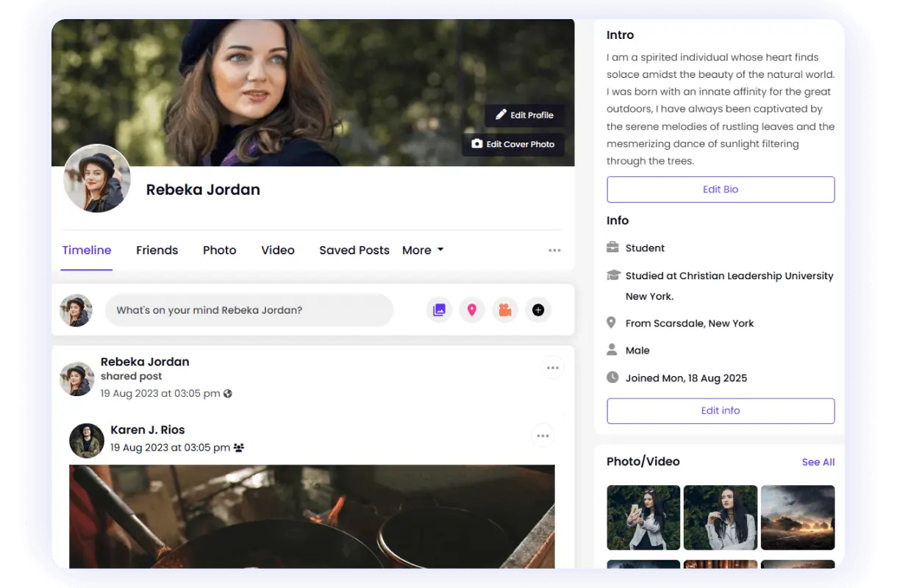This screenshot has height=588, width=897.
Task: Open the See All link in Photo/Video
Action: 818,462
